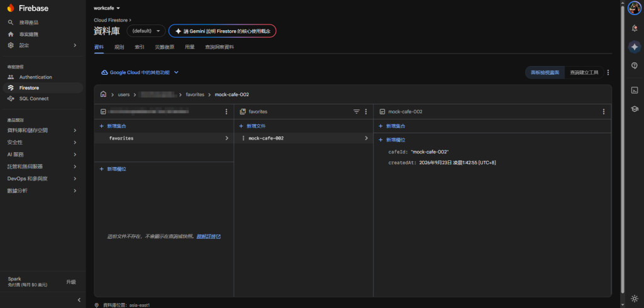The width and height of the screenshot is (644, 308).
Task: Open the learning graduation cap icon
Action: [634, 109]
